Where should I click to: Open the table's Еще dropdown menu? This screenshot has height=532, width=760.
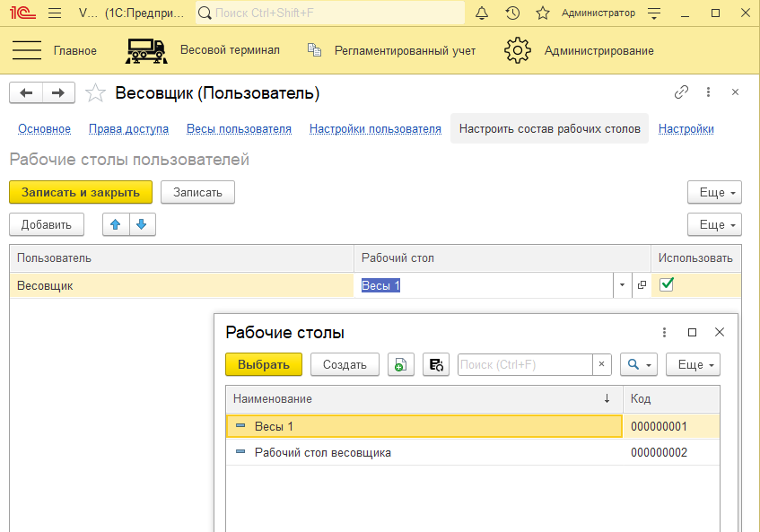pos(714,224)
